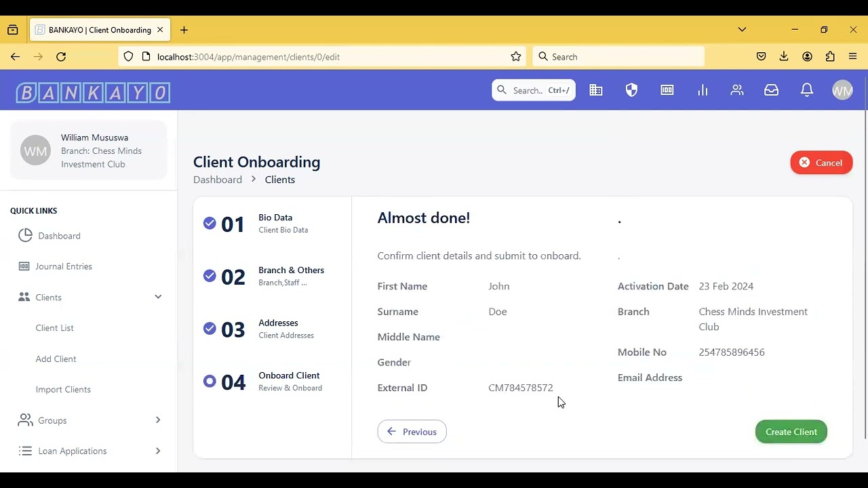Click the tracking protection shield in address bar
The width and height of the screenshot is (868, 488).
coord(128,57)
